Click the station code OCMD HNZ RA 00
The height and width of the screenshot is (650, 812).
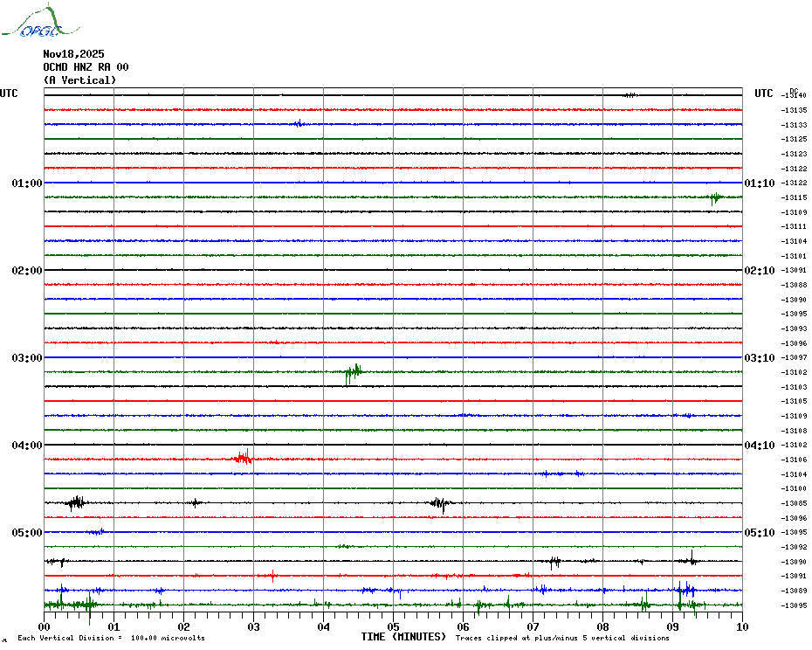86,67
